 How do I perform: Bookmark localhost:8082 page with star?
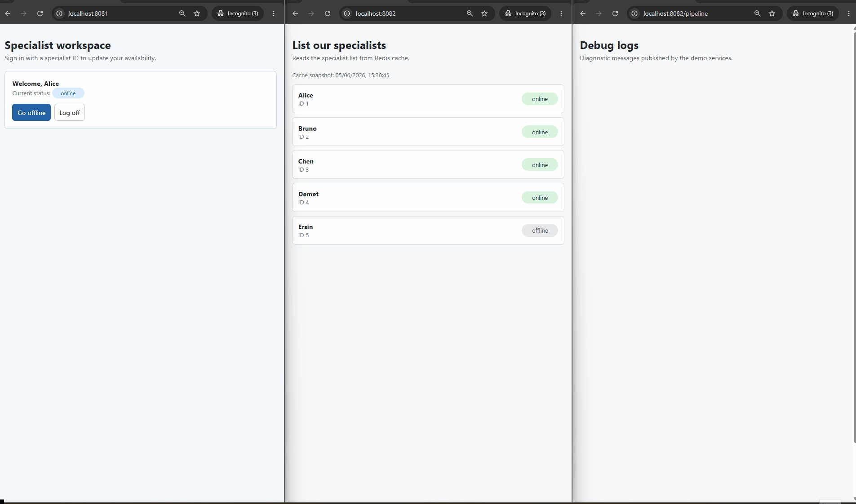tap(484, 13)
